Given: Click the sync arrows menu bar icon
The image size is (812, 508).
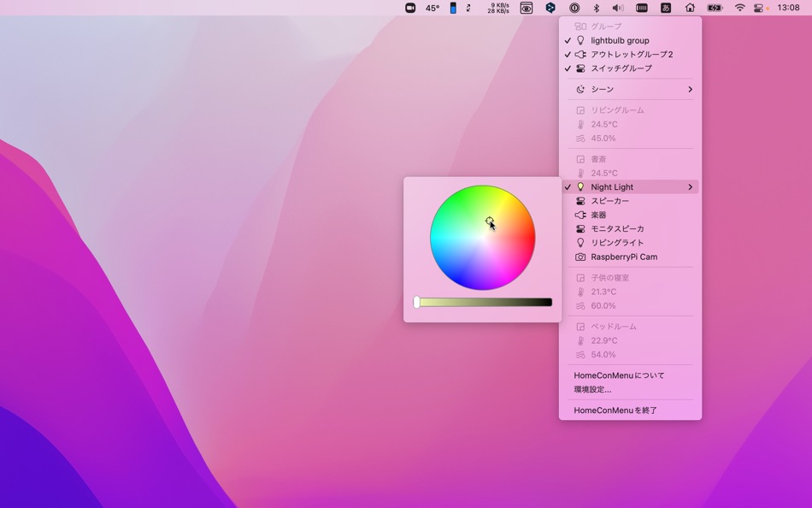Looking at the screenshot, I should pos(468,8).
